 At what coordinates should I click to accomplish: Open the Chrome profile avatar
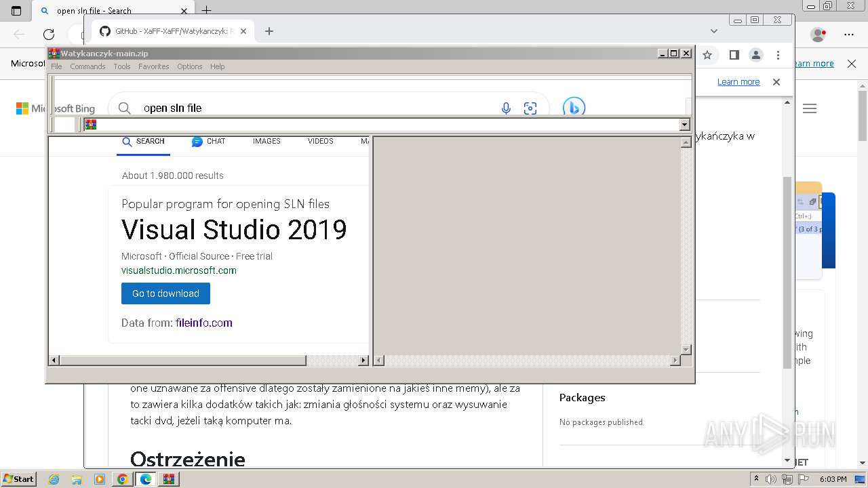click(x=756, y=55)
